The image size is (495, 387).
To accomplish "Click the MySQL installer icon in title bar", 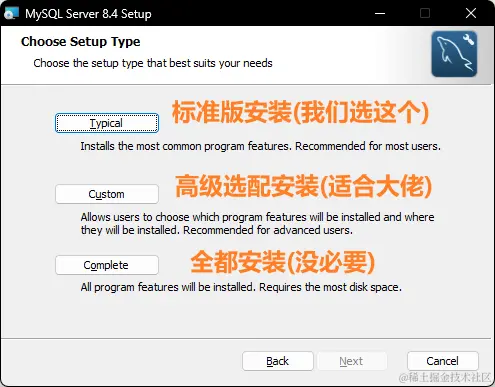I will 11,13.
